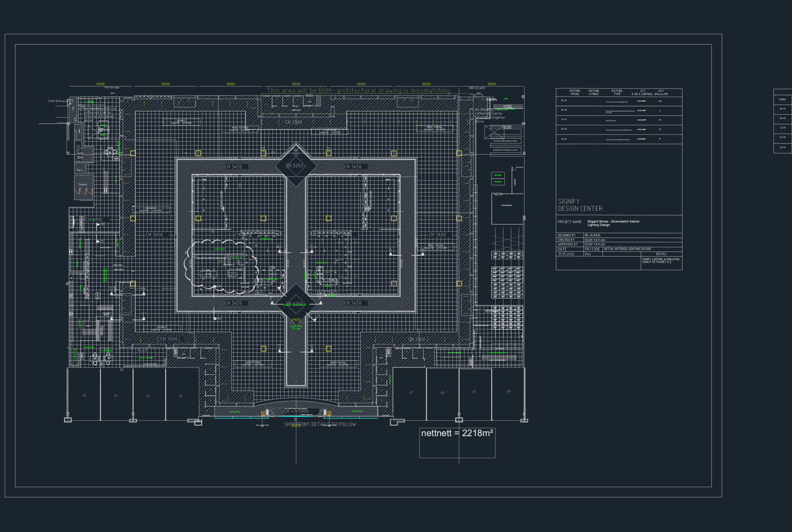Click the 'Index' header cell

[x=782, y=99]
